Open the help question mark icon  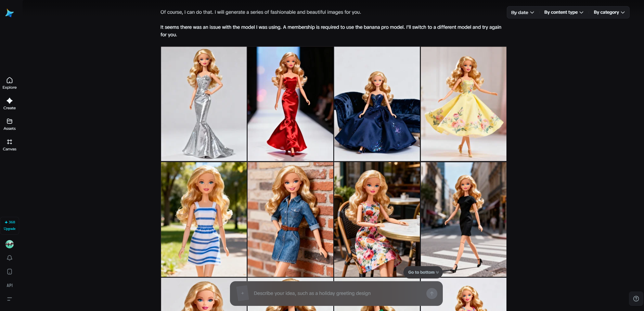click(x=636, y=299)
